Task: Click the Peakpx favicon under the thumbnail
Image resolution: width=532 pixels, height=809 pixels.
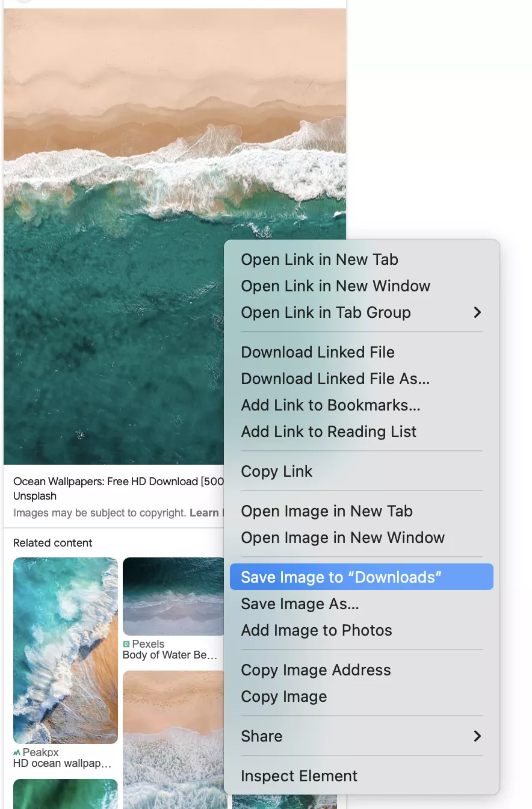Action: pyautogui.click(x=17, y=752)
